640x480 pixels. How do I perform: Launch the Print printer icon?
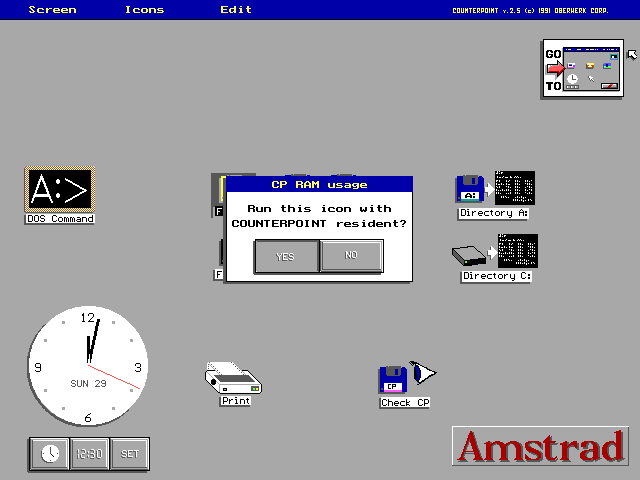tap(234, 378)
